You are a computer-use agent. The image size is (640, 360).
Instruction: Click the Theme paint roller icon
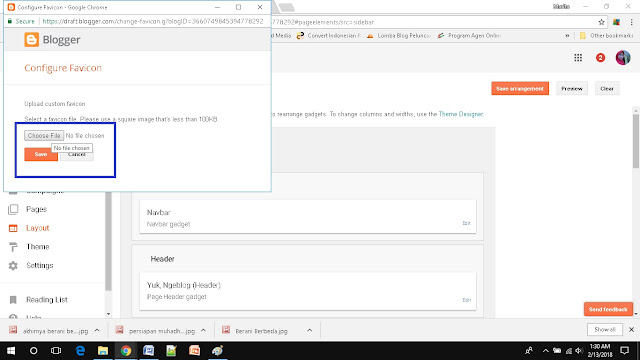(13, 247)
